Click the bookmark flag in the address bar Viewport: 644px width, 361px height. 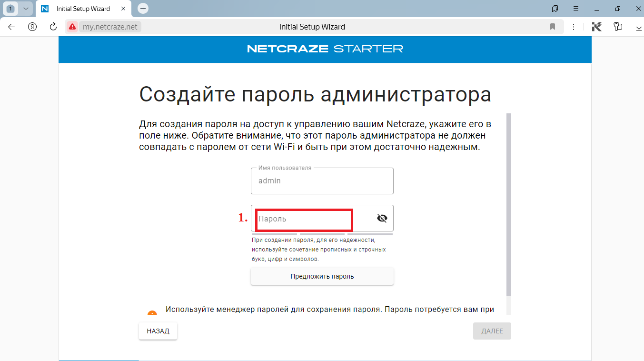(553, 27)
